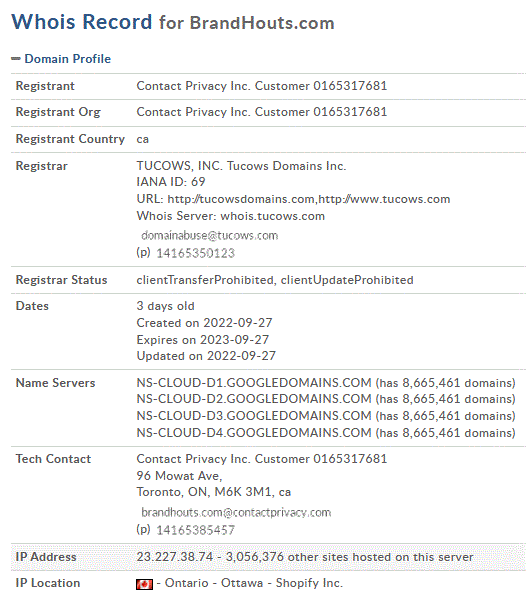The height and width of the screenshot is (597, 526).
Task: Click tech contact phone 14165385457
Action: (x=196, y=530)
